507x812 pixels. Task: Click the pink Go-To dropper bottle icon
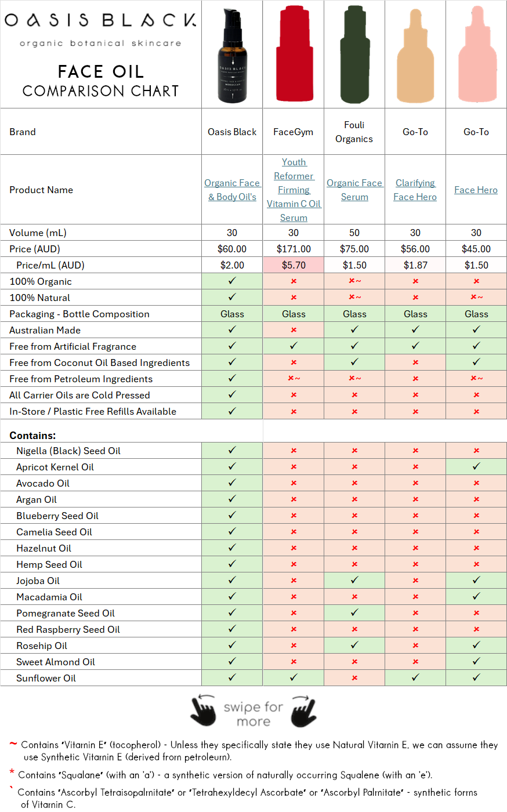[477, 58]
